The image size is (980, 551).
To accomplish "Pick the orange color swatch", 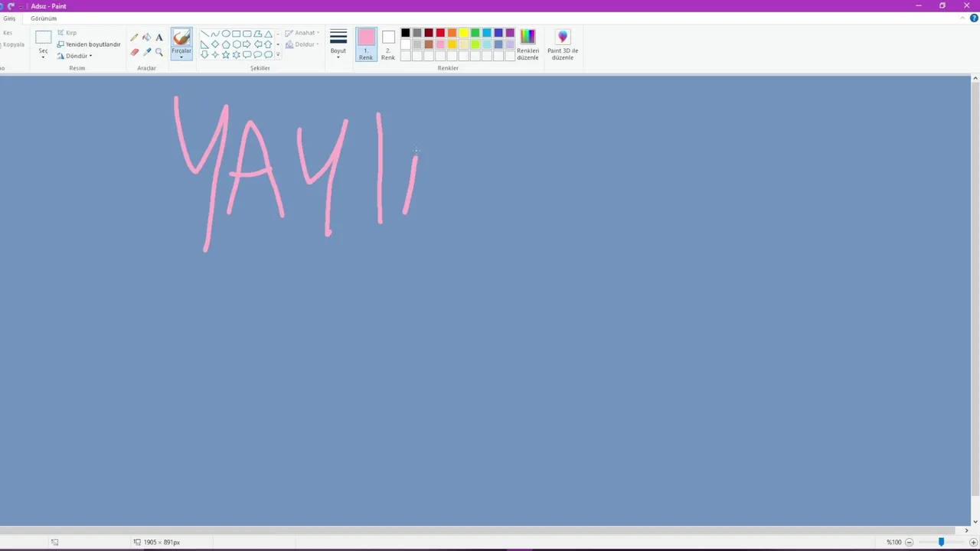I will [x=452, y=33].
